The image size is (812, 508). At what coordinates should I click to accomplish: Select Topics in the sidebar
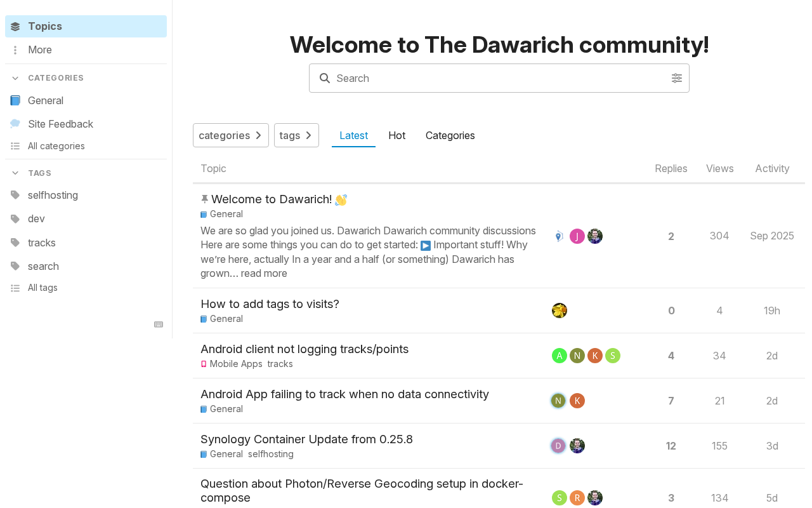click(86, 27)
